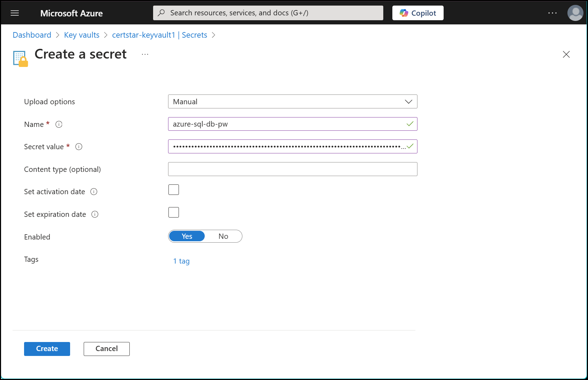Viewport: 588px width, 380px height.
Task: Click the info icon beside Secret value
Action: [x=79, y=146]
